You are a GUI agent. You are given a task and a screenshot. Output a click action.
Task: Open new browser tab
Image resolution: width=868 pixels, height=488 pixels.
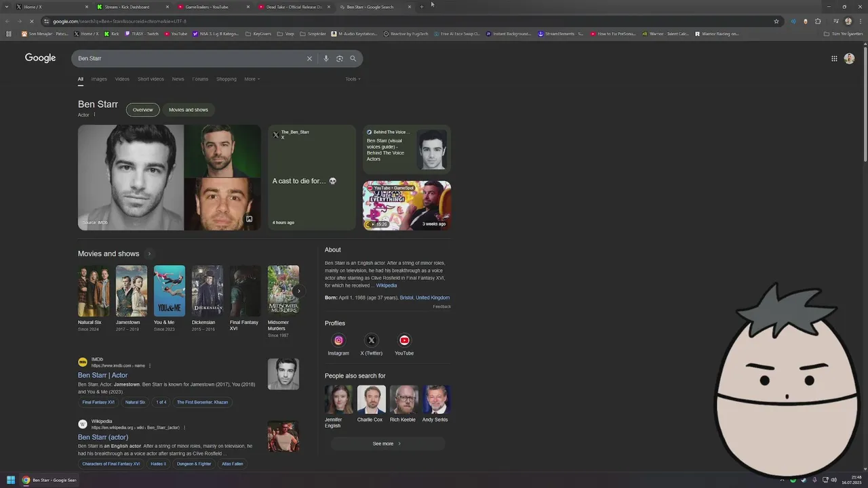point(422,7)
